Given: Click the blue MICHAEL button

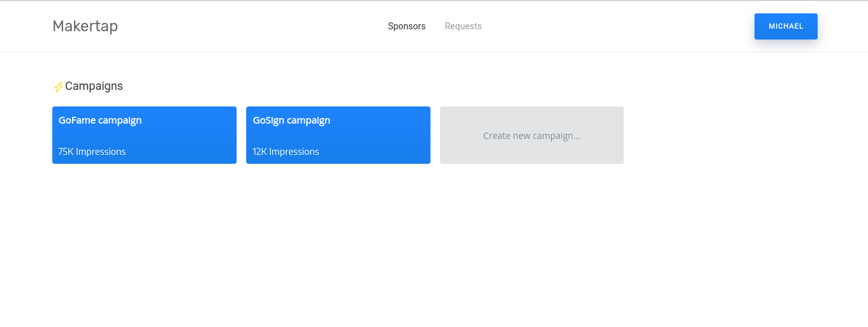Looking at the screenshot, I should click(x=786, y=26).
